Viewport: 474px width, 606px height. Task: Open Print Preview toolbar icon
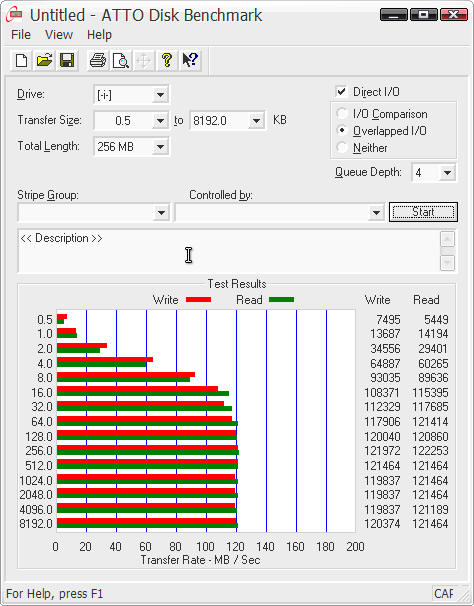[121, 60]
